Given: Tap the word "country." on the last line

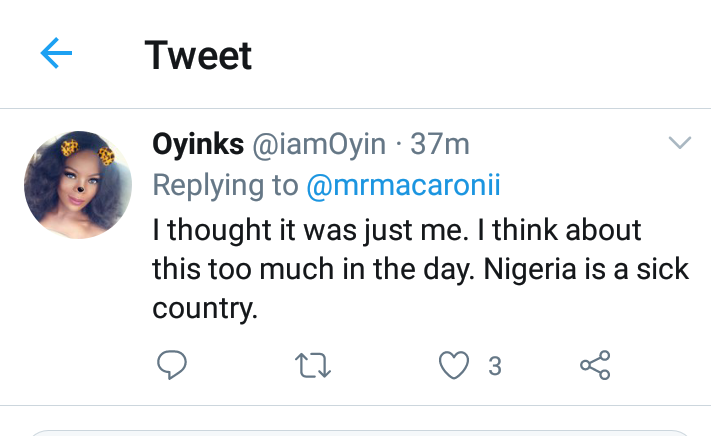Looking at the screenshot, I should tap(205, 309).
